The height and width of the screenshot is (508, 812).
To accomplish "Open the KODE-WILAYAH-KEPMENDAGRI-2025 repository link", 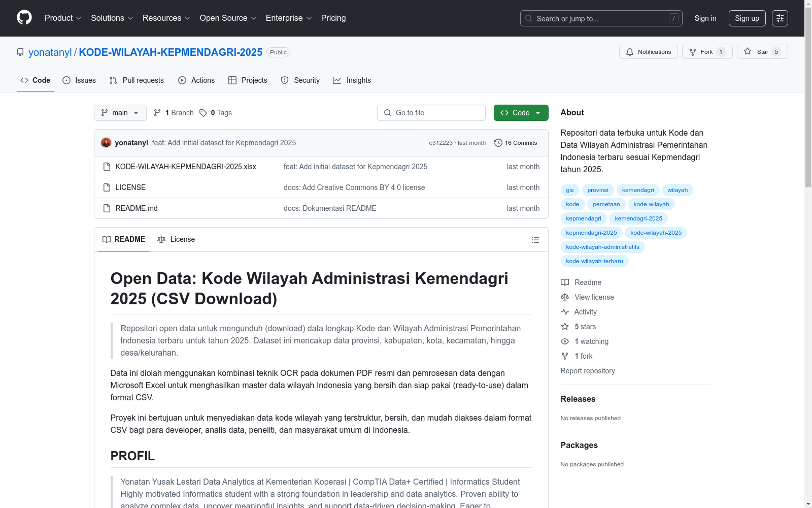I will (171, 52).
